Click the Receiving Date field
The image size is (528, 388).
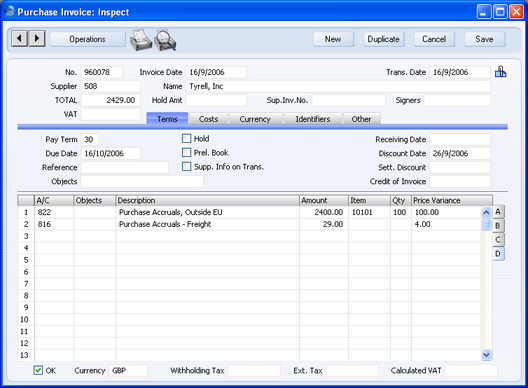point(460,139)
